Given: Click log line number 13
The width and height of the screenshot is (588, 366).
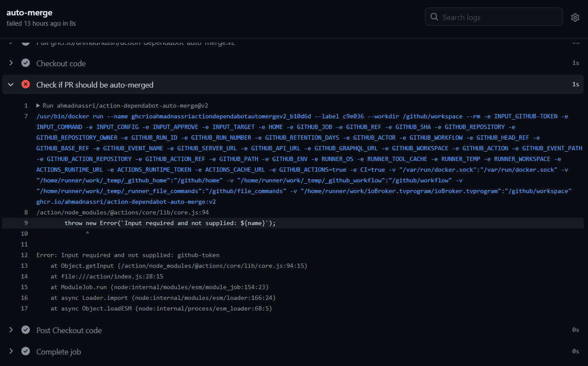Looking at the screenshot, I should 24,266.
